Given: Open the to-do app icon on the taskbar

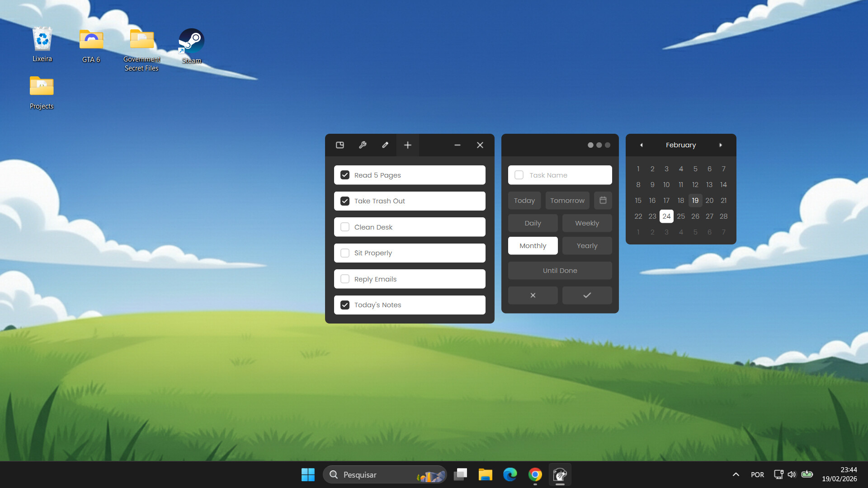Looking at the screenshot, I should point(560,474).
